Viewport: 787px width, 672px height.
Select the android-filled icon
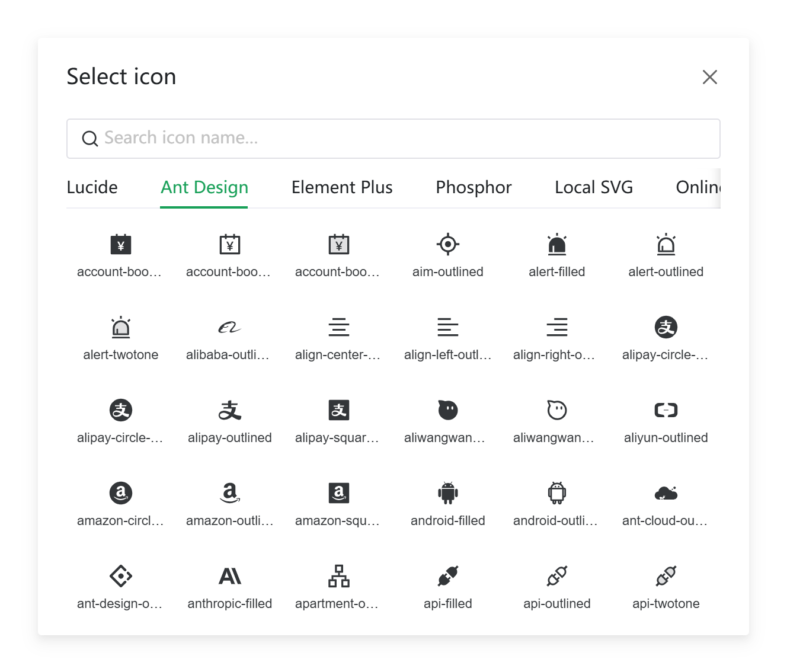coord(448,493)
